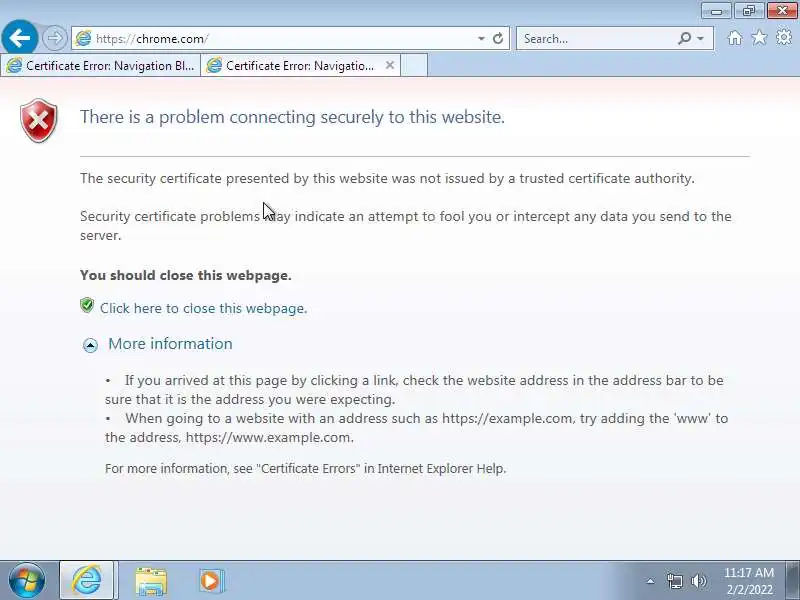Screen dimensions: 800x600
Task: Click 'You should close this webpage.' text
Action: point(186,276)
